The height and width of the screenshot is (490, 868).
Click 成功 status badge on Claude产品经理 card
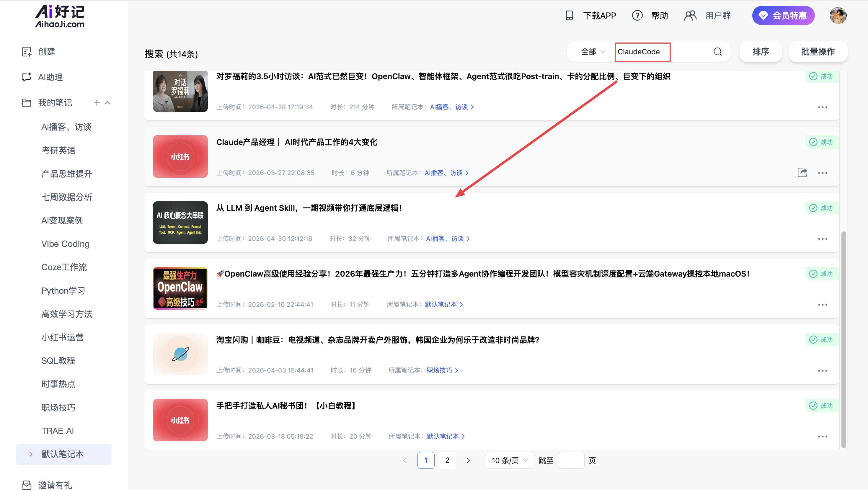click(821, 142)
